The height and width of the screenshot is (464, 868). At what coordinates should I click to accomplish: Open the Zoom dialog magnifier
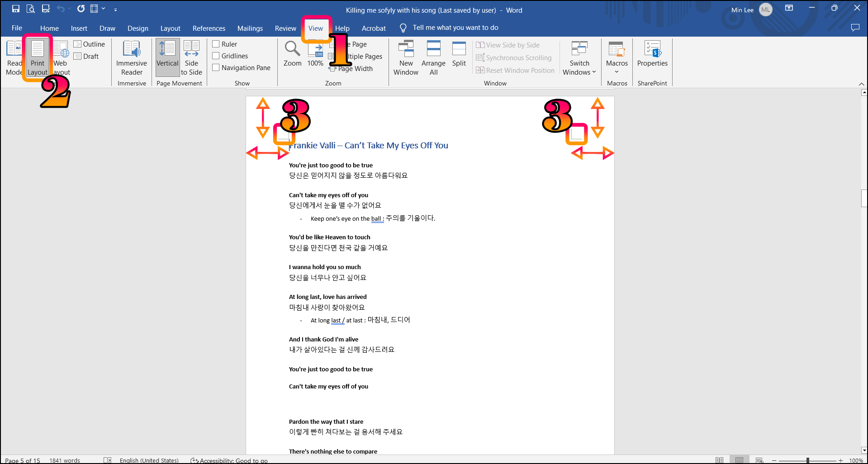point(292,54)
